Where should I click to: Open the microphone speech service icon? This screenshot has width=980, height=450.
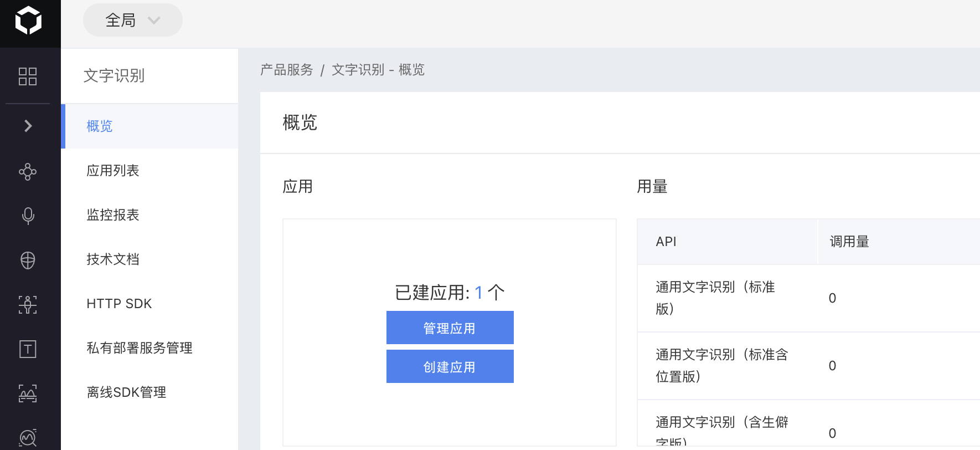(28, 216)
